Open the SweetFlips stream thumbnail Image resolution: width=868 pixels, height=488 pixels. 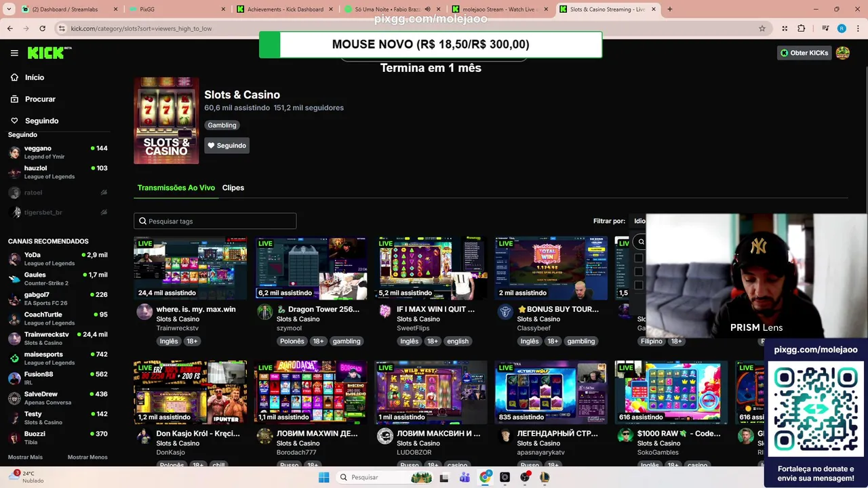[431, 268]
